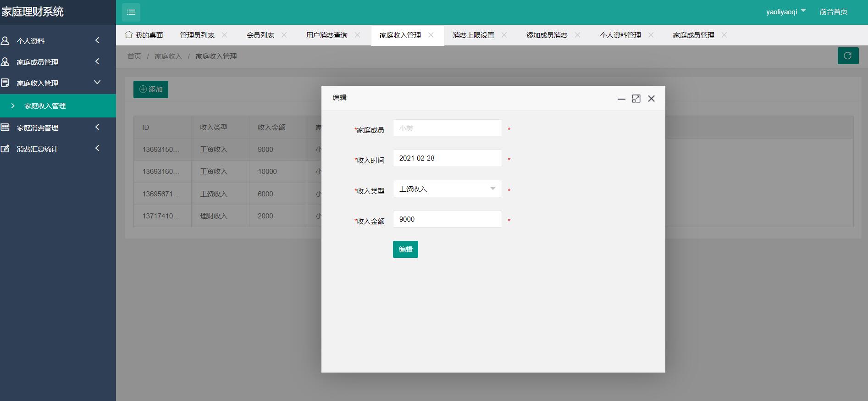This screenshot has height=401, width=868.
Task: Click the icon beside 家庭成员管理 in sidebar
Action: pyautogui.click(x=5, y=62)
